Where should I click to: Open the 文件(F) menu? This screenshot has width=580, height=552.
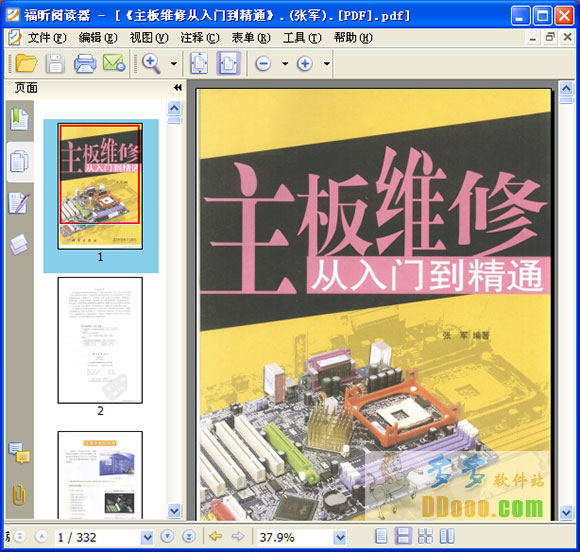(x=47, y=37)
